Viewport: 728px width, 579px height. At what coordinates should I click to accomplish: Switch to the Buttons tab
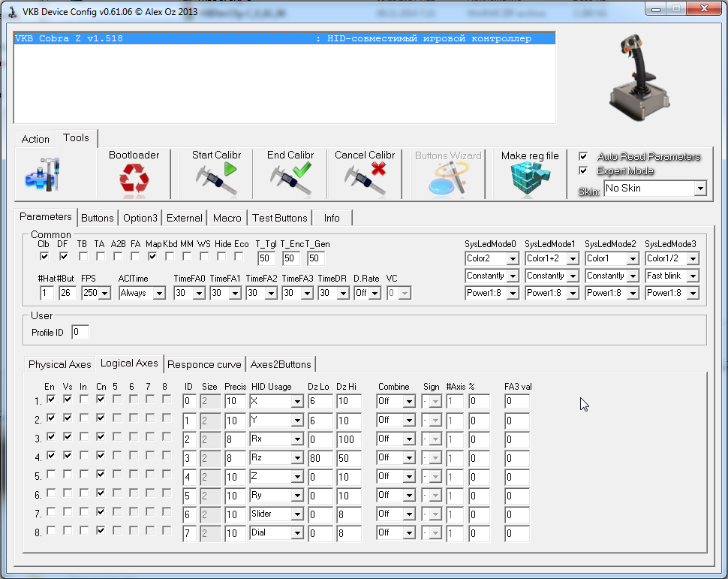point(97,218)
